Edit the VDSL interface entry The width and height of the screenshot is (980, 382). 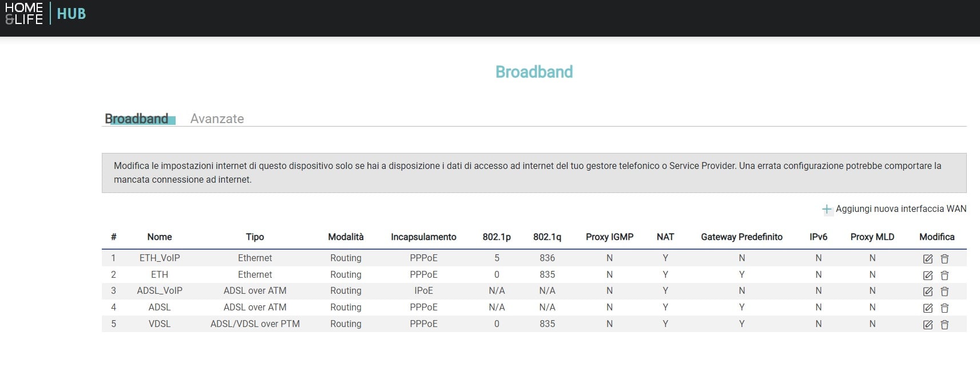pyautogui.click(x=927, y=325)
